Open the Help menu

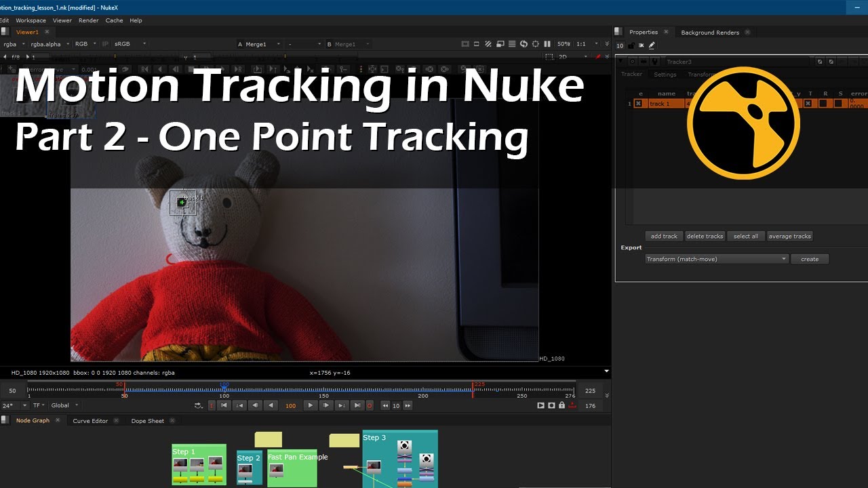point(136,20)
